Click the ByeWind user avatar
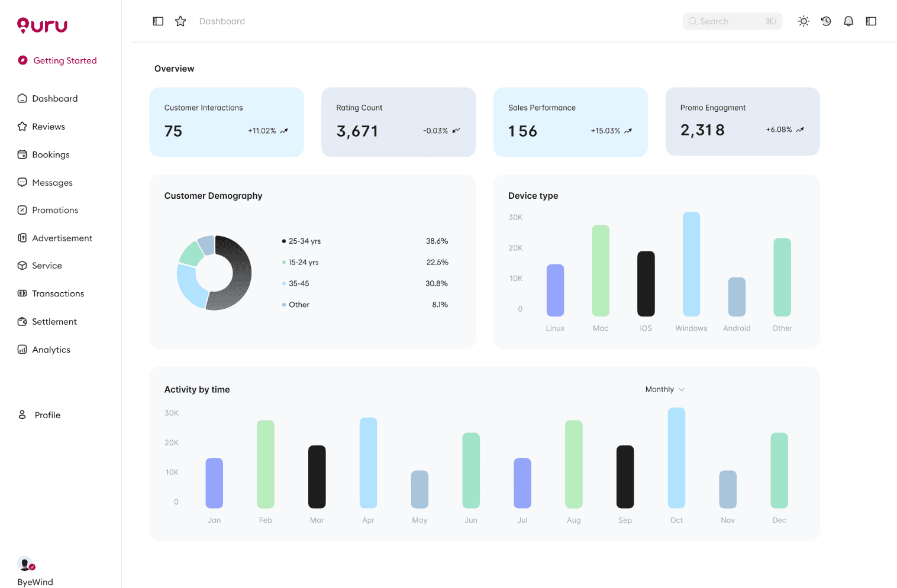The height and width of the screenshot is (588, 897). [26, 563]
